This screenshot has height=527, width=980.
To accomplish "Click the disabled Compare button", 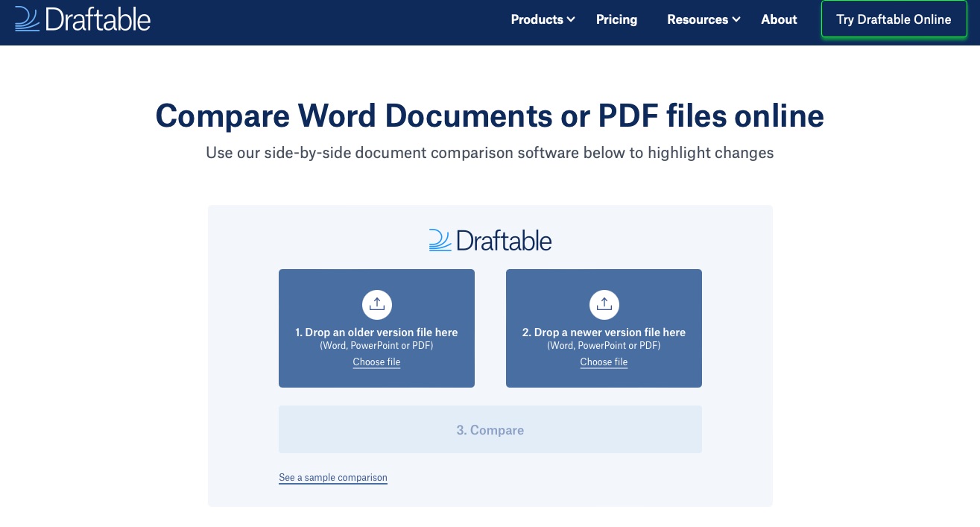I will point(490,429).
